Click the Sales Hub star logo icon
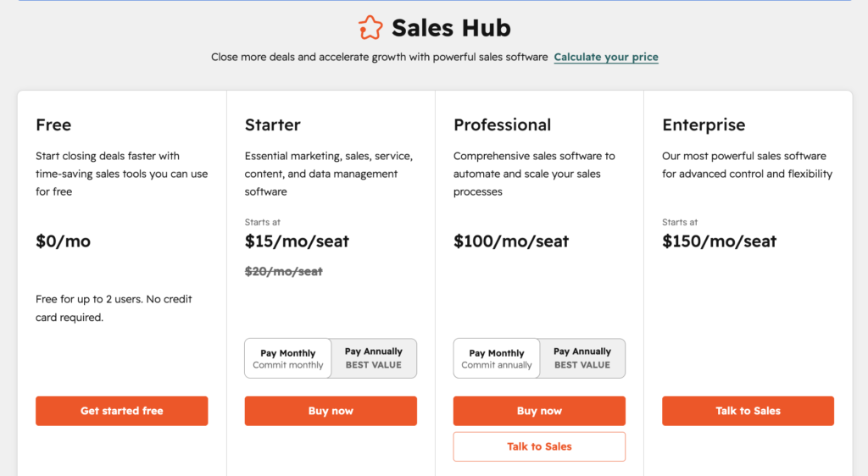This screenshot has height=476, width=868. (x=370, y=28)
